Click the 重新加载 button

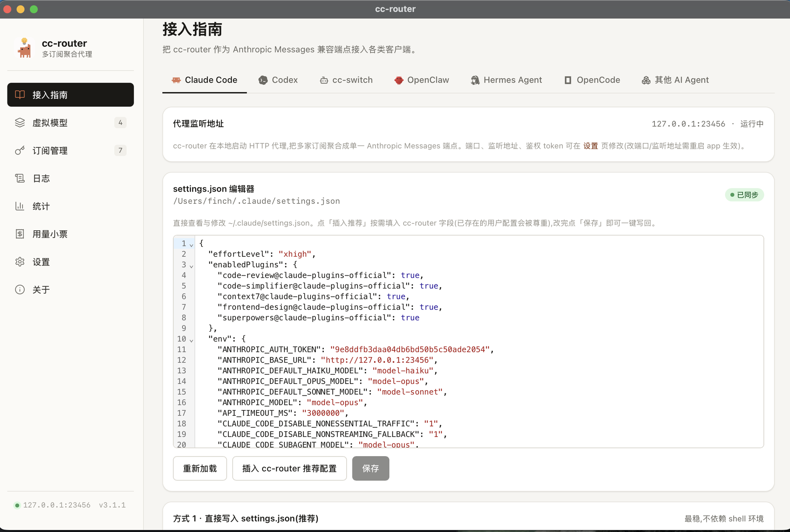[x=200, y=468]
